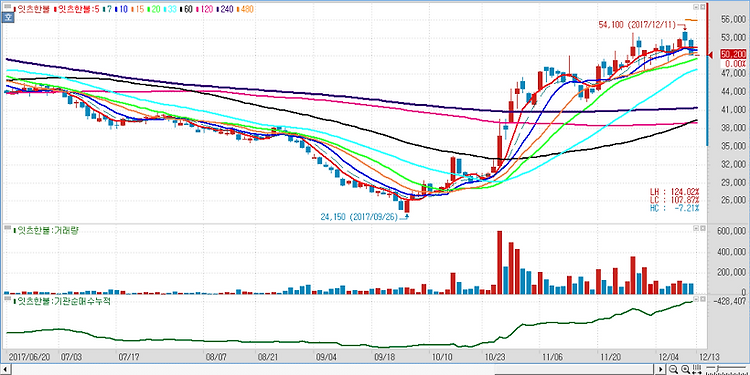Click the chart zoom slider handle

717,369
